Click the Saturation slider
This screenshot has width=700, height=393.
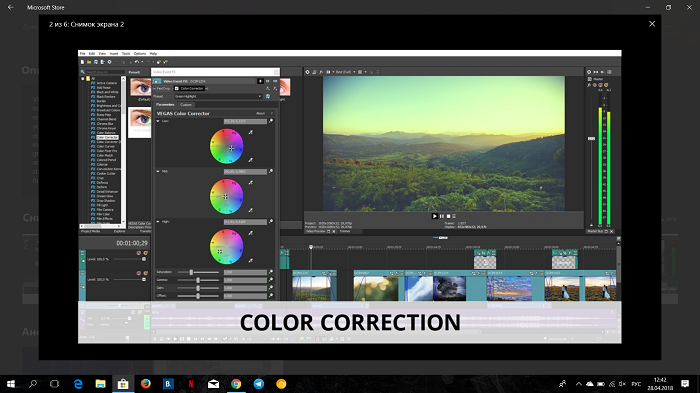[198, 272]
